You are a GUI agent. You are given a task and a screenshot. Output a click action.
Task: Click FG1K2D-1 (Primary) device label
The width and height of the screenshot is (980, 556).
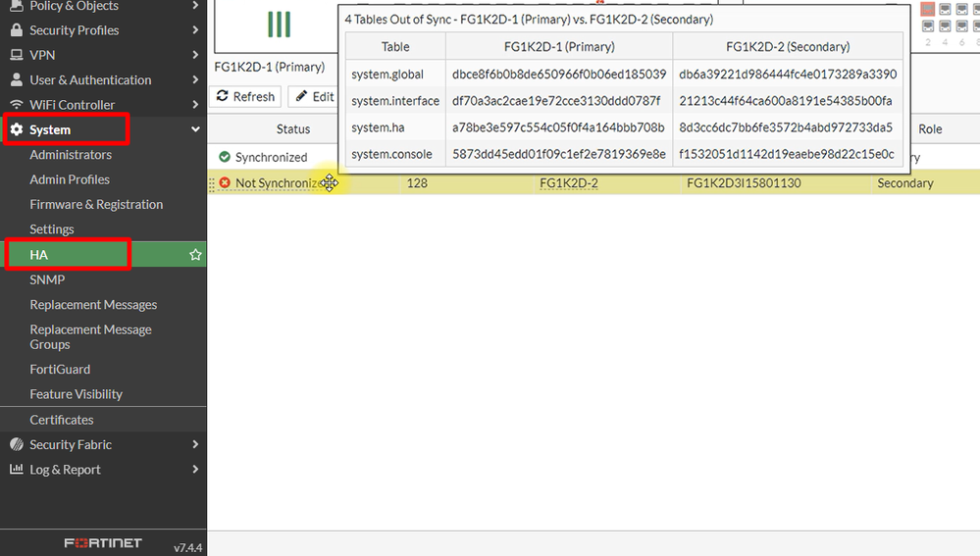click(270, 67)
